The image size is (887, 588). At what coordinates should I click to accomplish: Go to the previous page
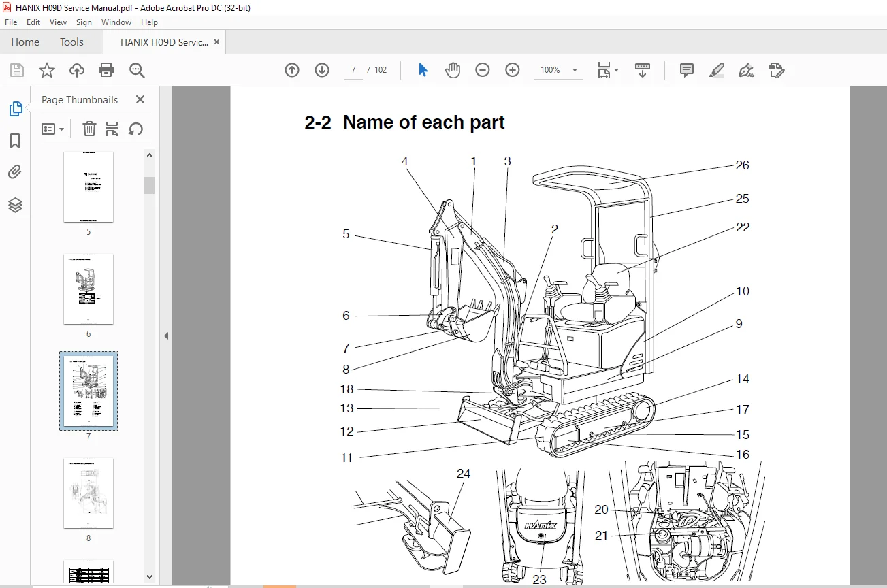[x=292, y=70]
